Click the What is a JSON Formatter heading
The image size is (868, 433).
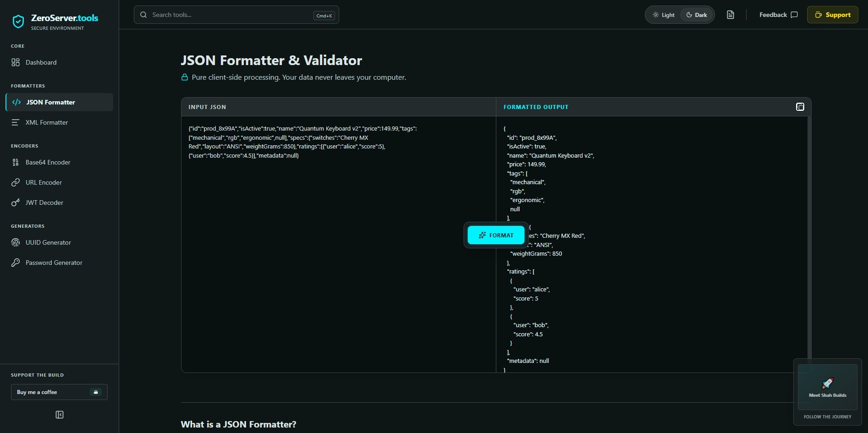tap(238, 424)
